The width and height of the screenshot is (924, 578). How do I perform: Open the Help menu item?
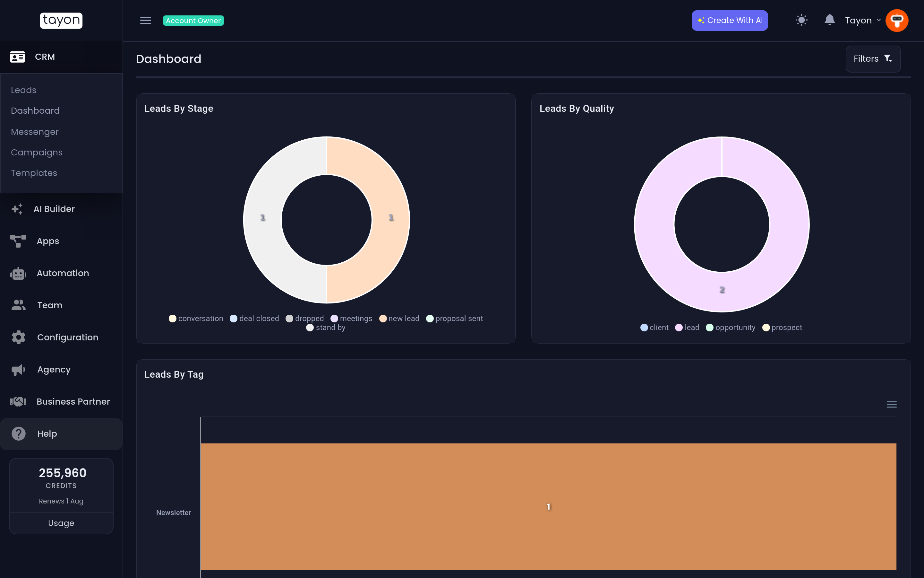pos(61,434)
